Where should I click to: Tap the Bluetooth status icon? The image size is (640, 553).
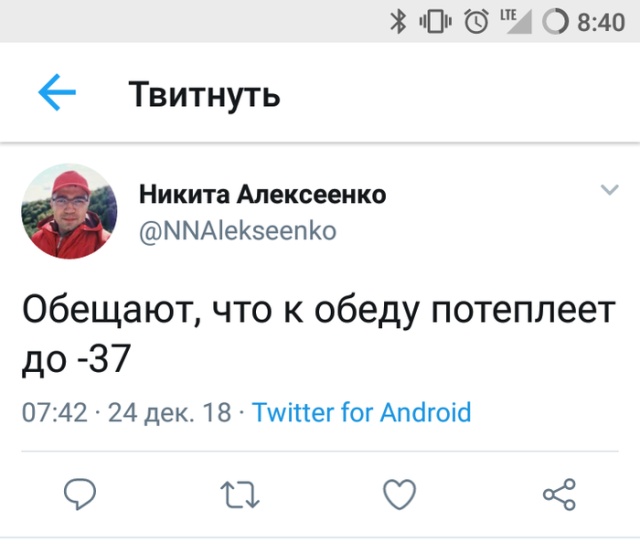[396, 21]
